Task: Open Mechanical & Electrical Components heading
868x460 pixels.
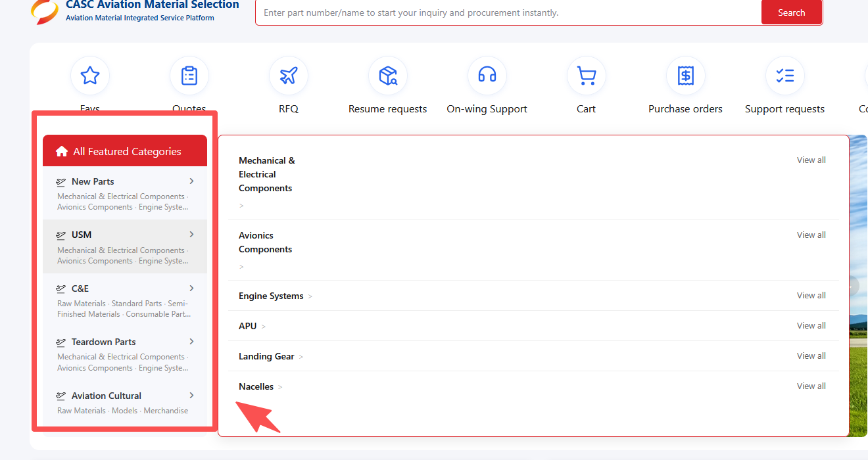Action: [267, 174]
